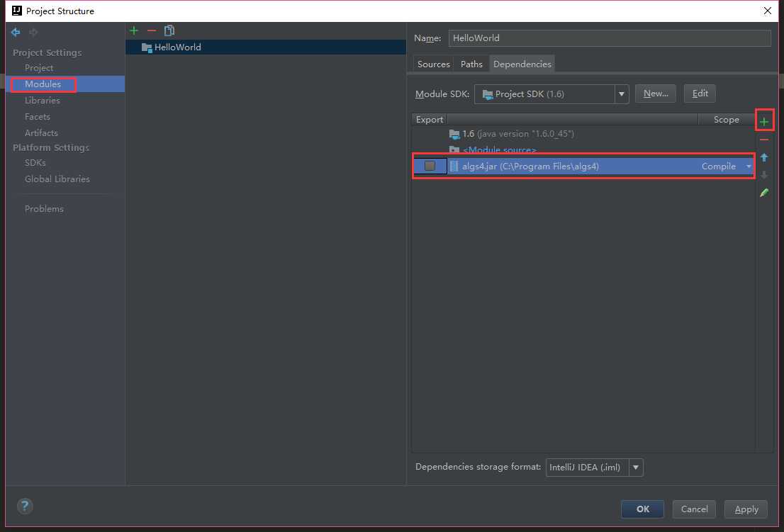Move dependency up with blue arrow

pos(764,157)
